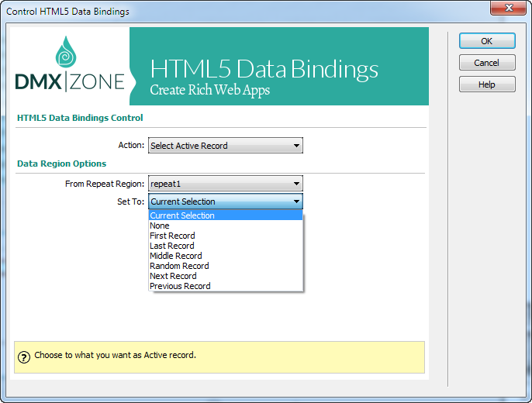Click the 'Set To:' label
This screenshot has height=403, width=532.
(130, 201)
